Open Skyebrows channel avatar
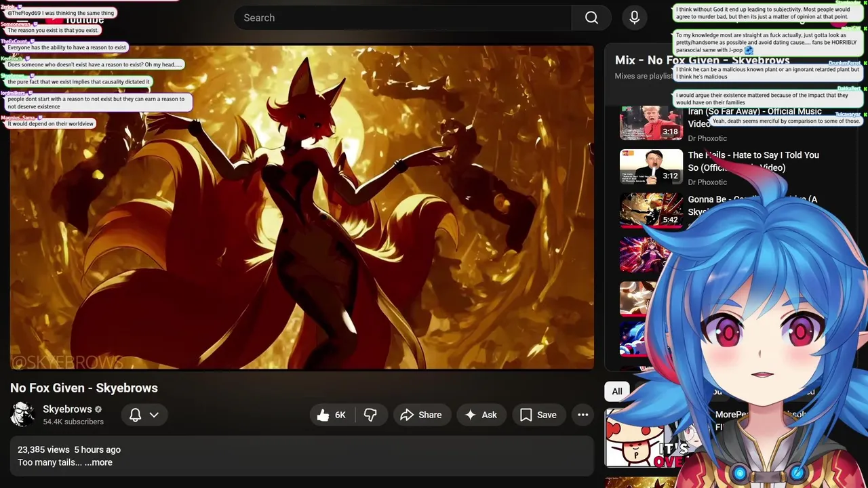This screenshot has height=488, width=868. coord(22,415)
